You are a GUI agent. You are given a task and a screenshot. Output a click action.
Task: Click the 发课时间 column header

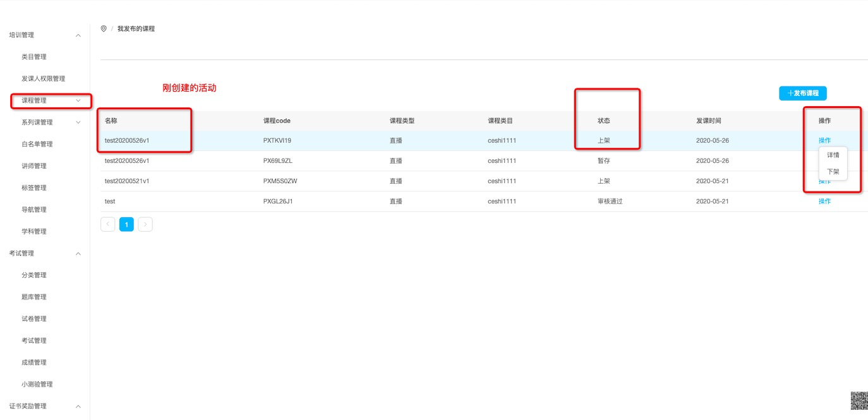pos(709,121)
